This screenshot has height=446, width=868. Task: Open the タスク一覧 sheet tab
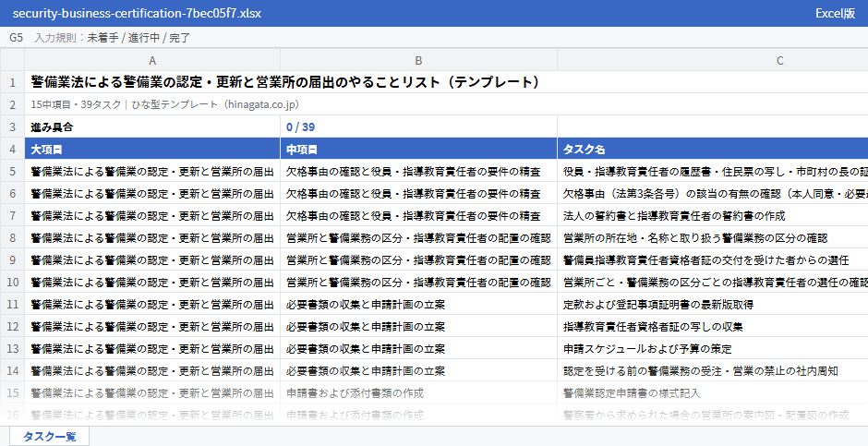pyautogui.click(x=49, y=436)
